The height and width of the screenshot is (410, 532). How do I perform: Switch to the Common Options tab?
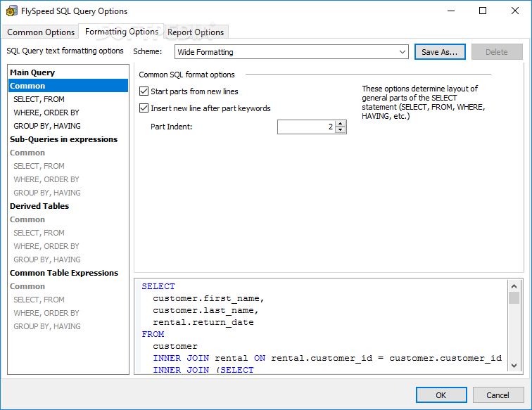pyautogui.click(x=41, y=32)
